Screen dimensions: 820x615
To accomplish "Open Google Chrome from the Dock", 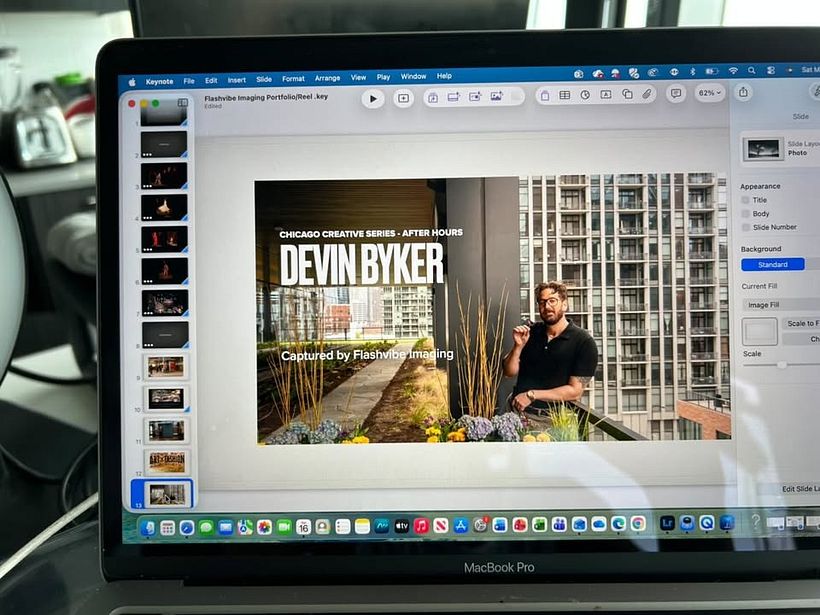I will (637, 523).
